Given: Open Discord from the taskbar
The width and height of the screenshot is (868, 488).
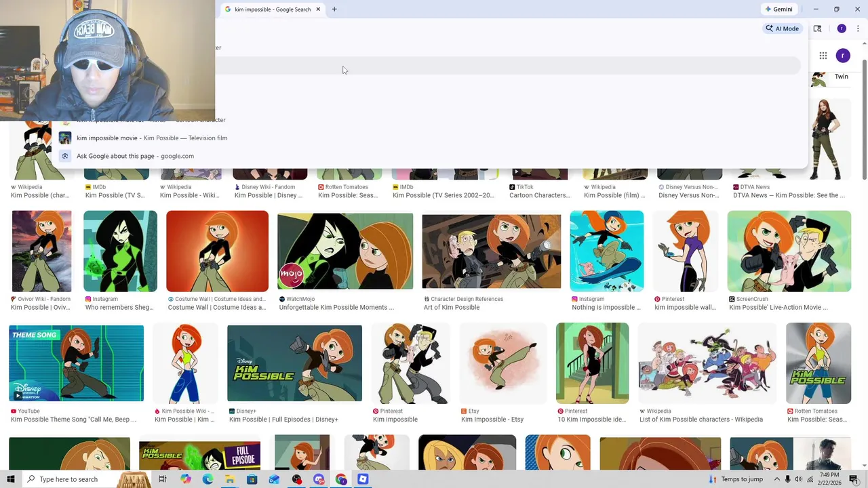Looking at the screenshot, I should click(x=319, y=479).
